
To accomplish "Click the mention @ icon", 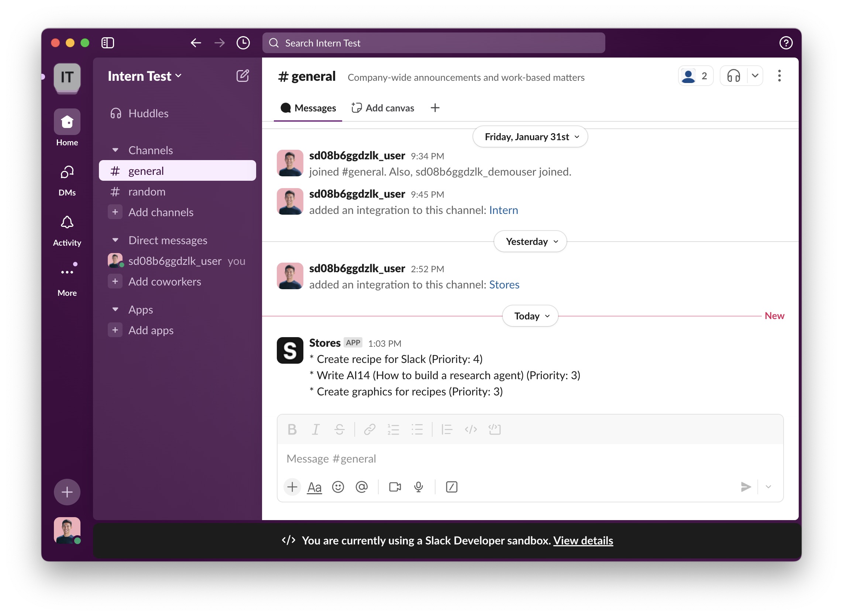I will tap(361, 487).
